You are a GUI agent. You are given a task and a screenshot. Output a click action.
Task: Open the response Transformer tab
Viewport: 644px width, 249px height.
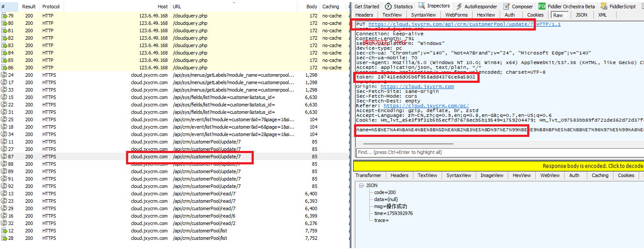point(368,175)
